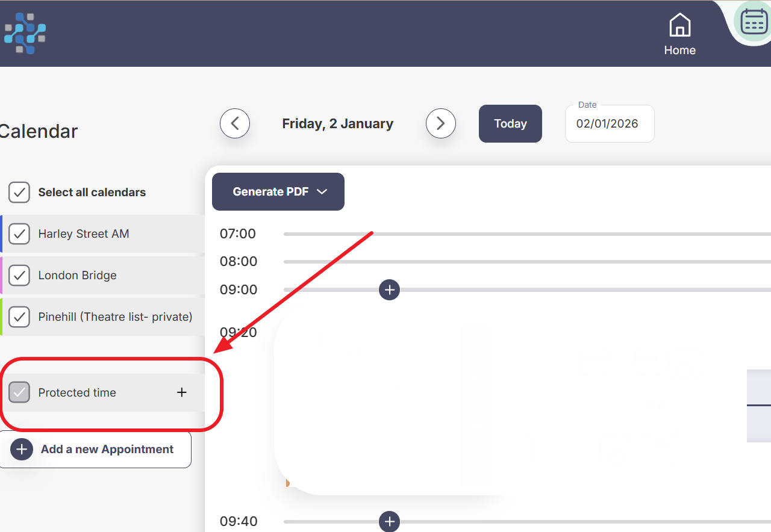Toggle Select all calendars checkbox

click(x=19, y=193)
